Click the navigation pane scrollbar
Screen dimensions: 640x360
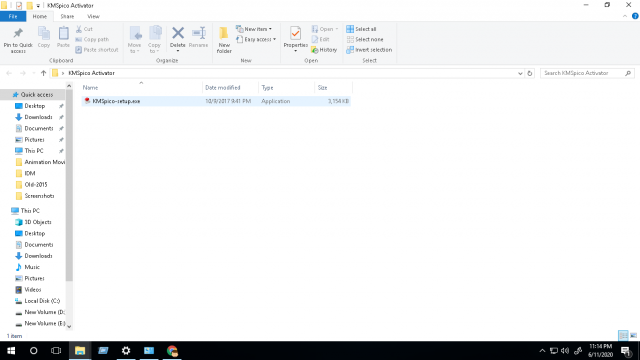coord(69,186)
